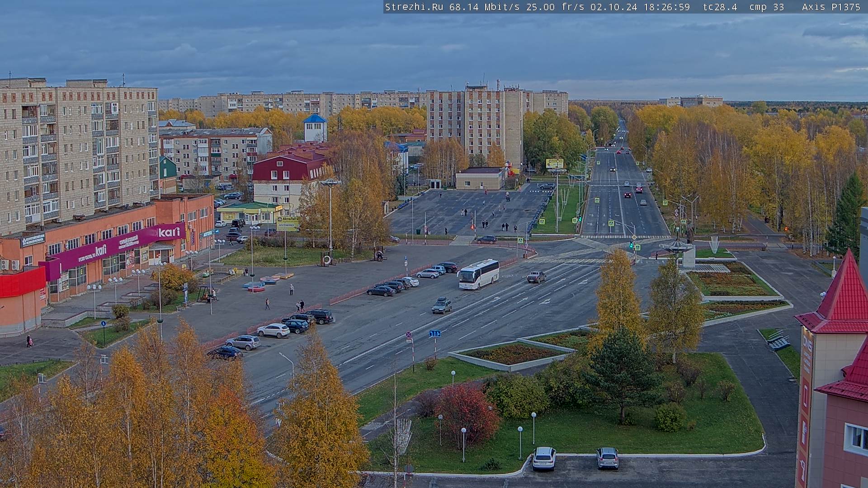The height and width of the screenshot is (488, 868).
Task: Click the white kari logo on storefront
Action: click(x=169, y=232)
